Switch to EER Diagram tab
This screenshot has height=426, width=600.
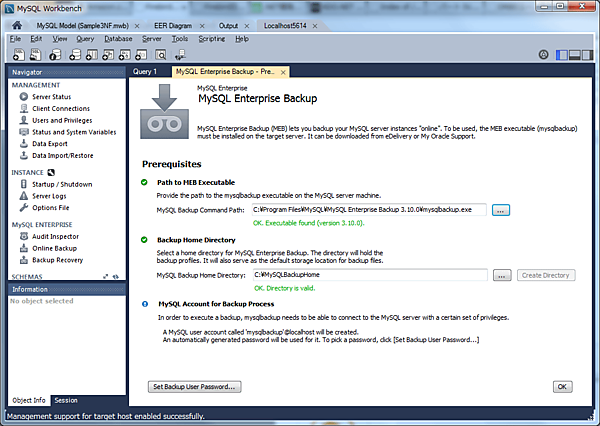pos(173,26)
